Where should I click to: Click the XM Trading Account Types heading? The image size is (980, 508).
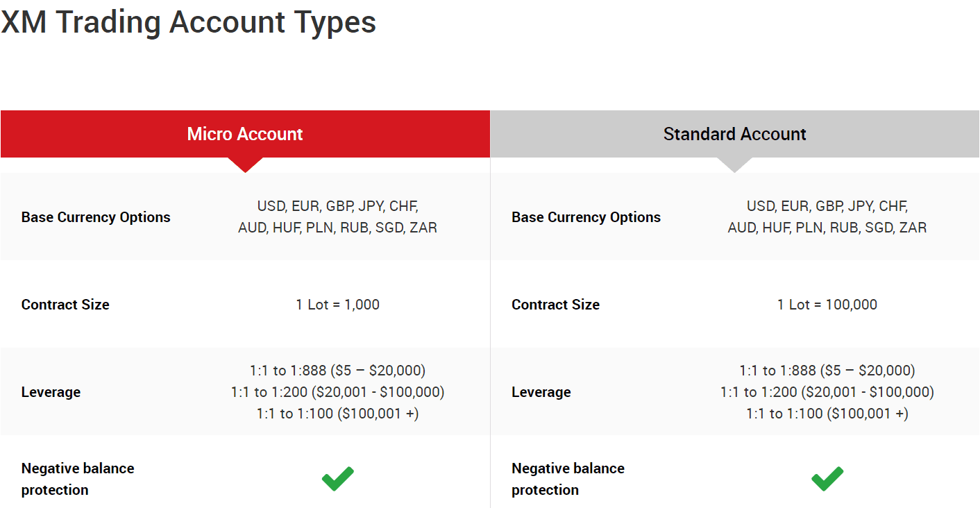point(189,22)
